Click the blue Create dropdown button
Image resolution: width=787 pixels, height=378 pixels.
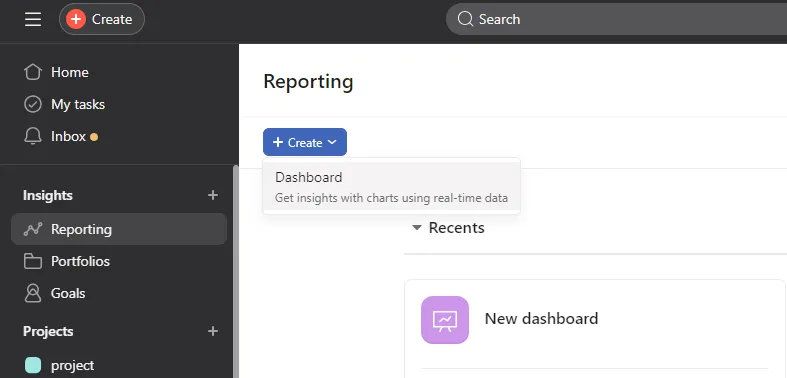coord(305,142)
